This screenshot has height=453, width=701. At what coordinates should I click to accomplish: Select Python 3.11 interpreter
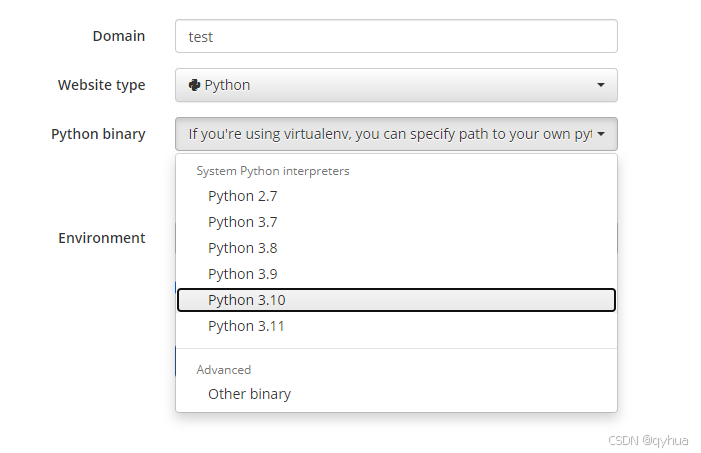coord(246,326)
